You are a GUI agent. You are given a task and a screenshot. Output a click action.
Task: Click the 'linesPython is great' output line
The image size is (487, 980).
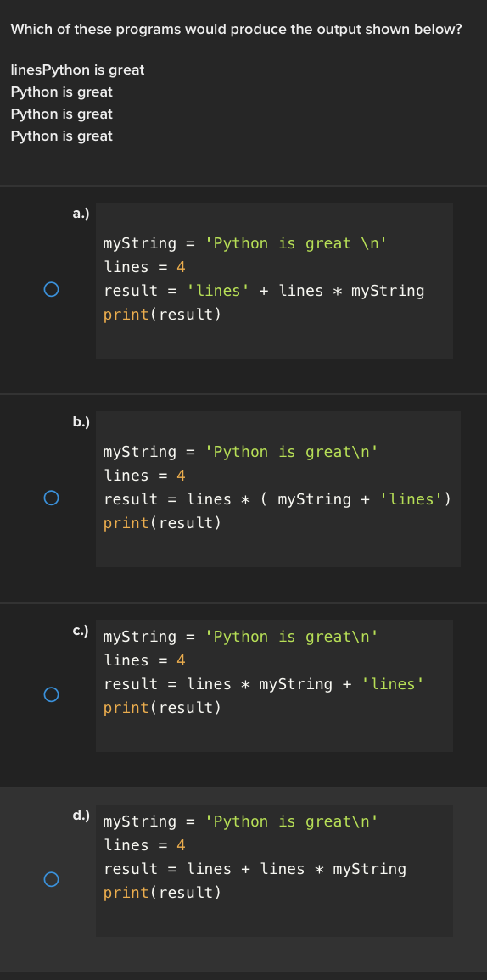pyautogui.click(x=77, y=70)
